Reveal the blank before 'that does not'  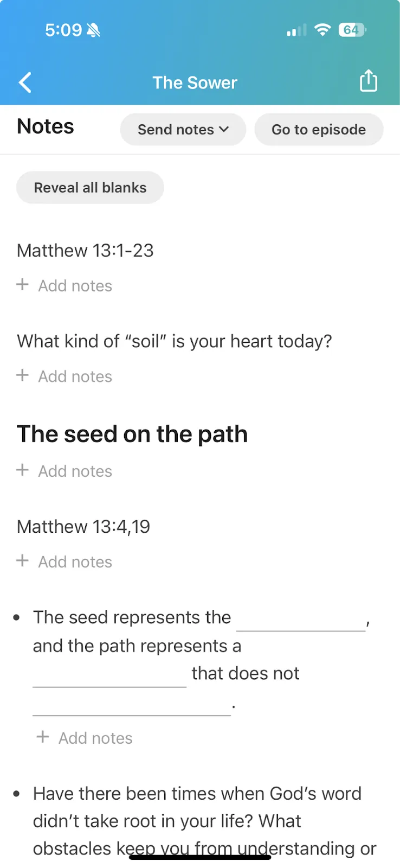click(x=109, y=677)
